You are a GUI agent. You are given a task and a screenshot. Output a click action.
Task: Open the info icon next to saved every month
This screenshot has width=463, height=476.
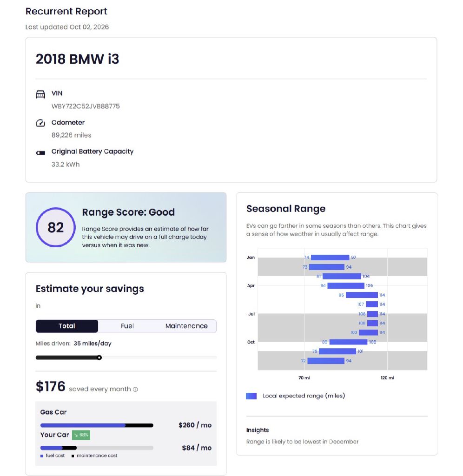pyautogui.click(x=135, y=389)
